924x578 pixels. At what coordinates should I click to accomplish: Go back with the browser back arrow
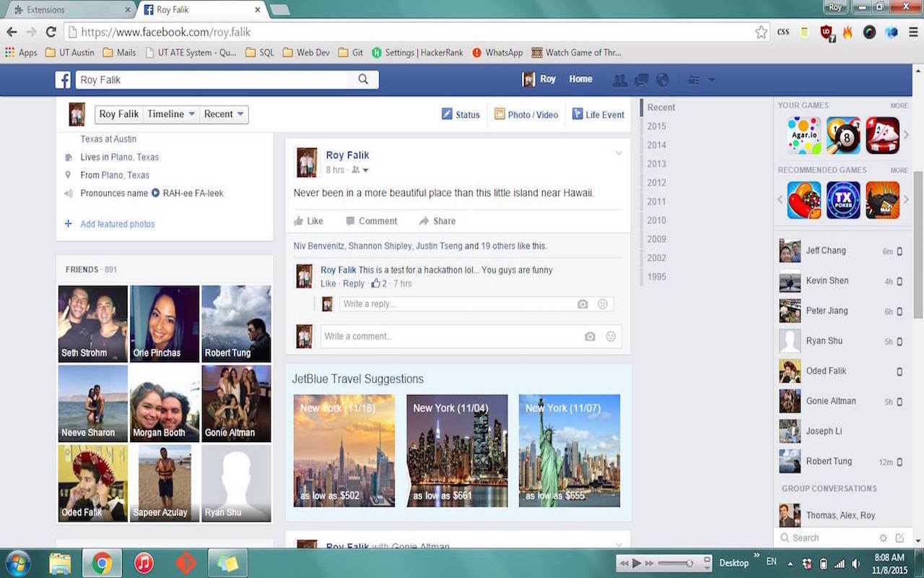[12, 32]
